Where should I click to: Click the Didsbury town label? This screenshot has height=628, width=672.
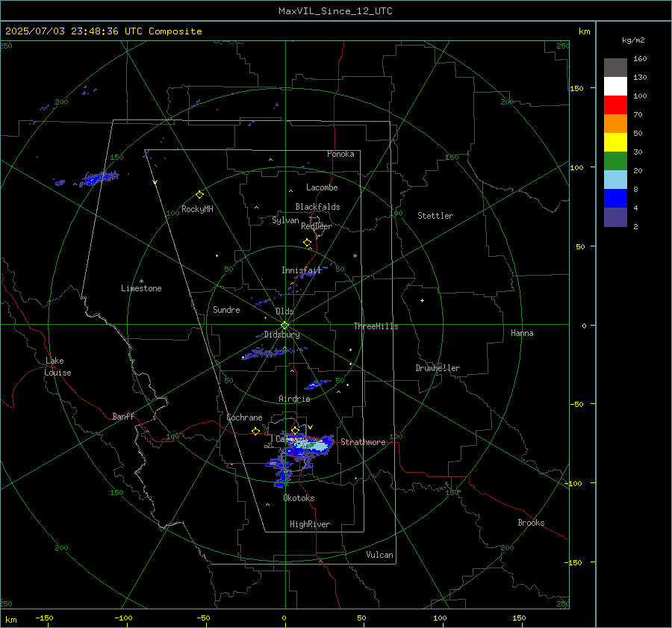pos(281,335)
